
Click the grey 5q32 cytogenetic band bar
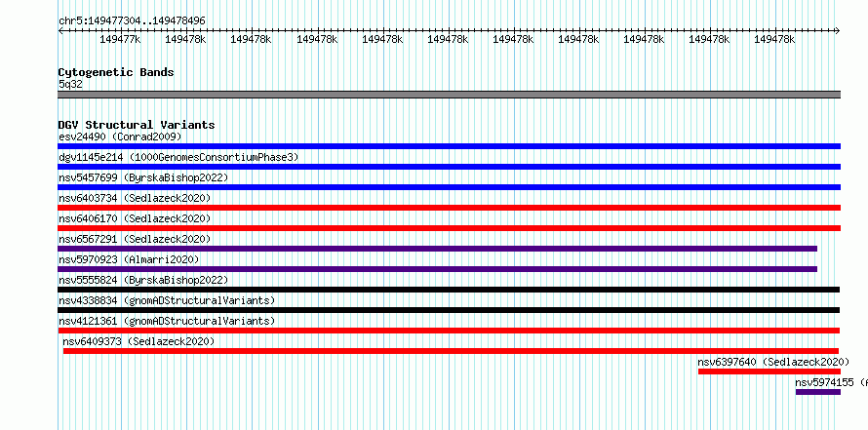(x=449, y=95)
